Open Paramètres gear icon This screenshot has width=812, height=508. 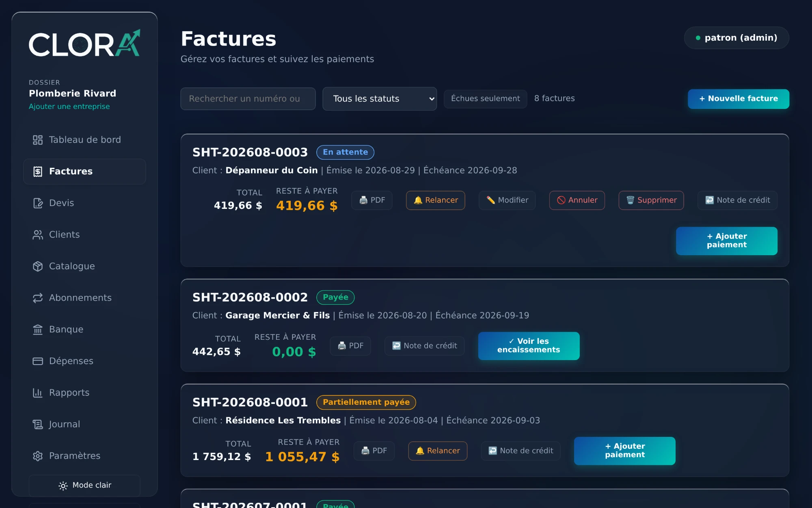38,456
